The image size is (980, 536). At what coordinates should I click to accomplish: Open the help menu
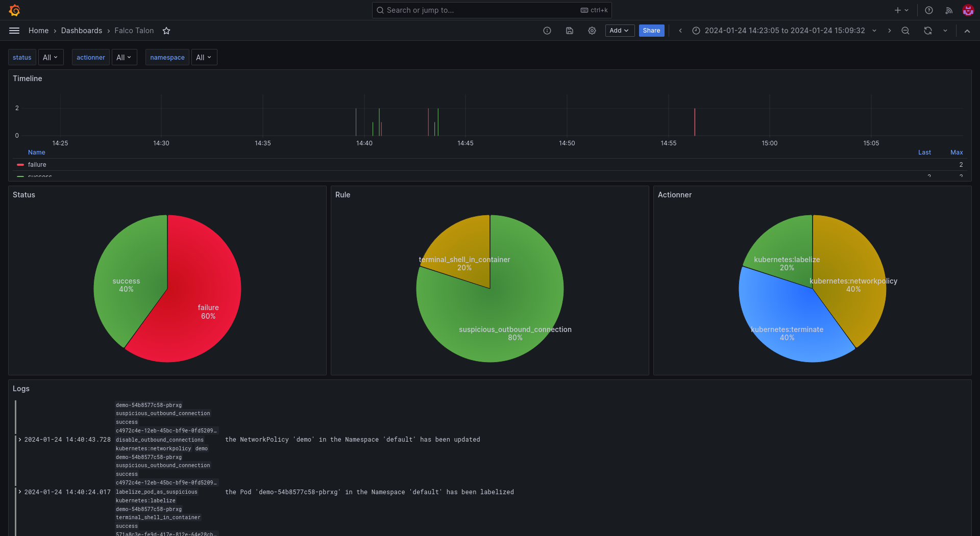(928, 10)
